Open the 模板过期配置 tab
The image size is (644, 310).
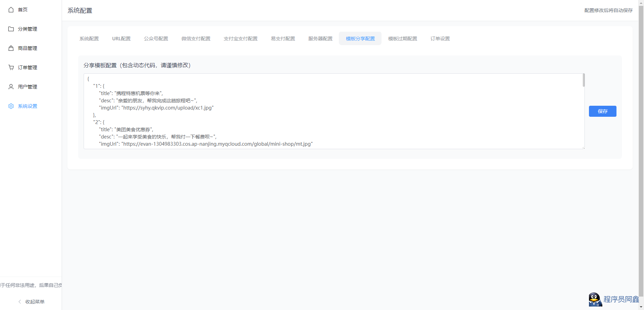402,39
